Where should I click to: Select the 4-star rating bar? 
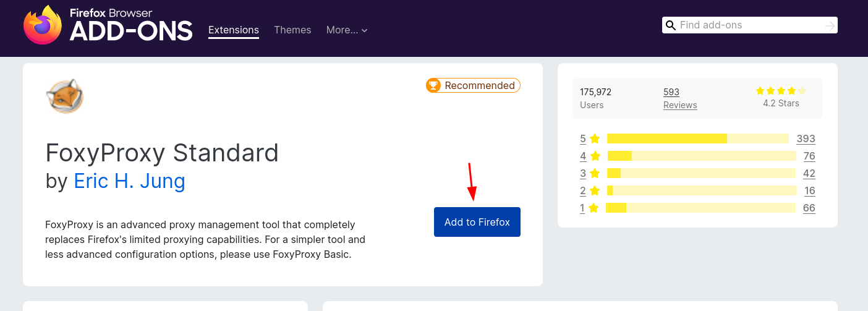pos(702,156)
